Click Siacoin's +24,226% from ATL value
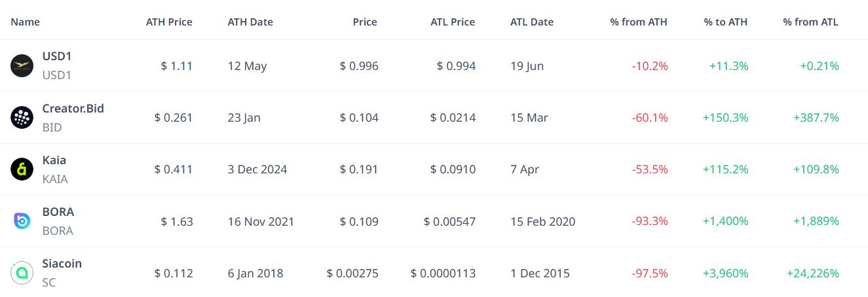This screenshot has width=868, height=297. click(812, 273)
